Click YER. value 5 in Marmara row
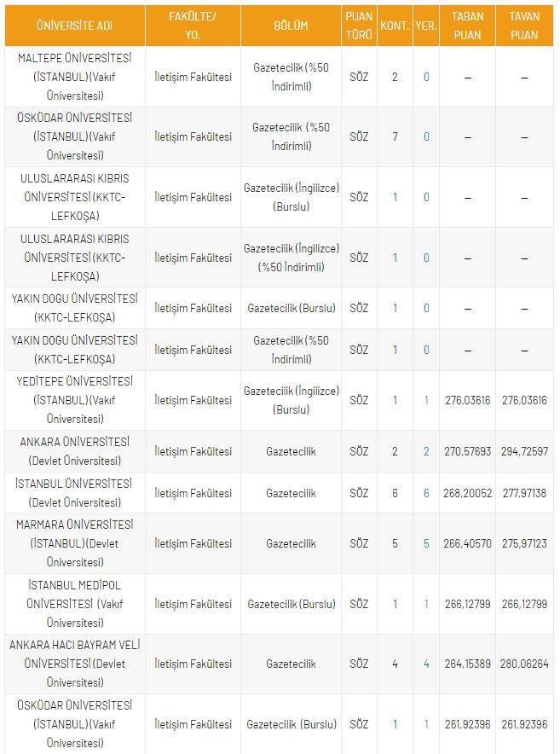The image size is (560, 754). coord(426,543)
